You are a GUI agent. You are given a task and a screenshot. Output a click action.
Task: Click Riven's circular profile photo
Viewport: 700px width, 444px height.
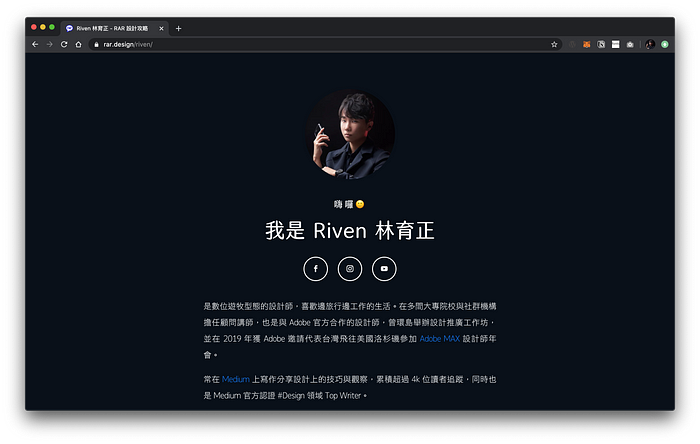tap(350, 134)
